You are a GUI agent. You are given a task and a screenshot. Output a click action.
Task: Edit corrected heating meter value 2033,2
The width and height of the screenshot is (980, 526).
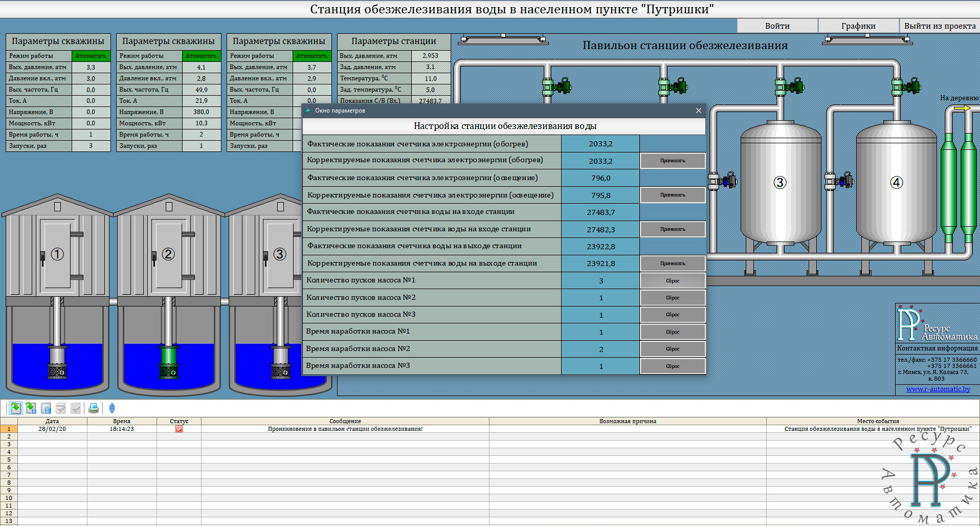pos(600,161)
